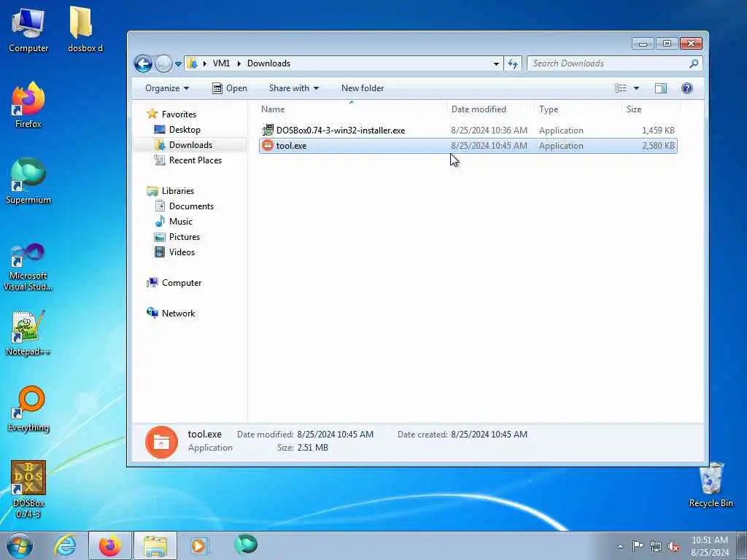Select the Recycle Bin icon

711,485
